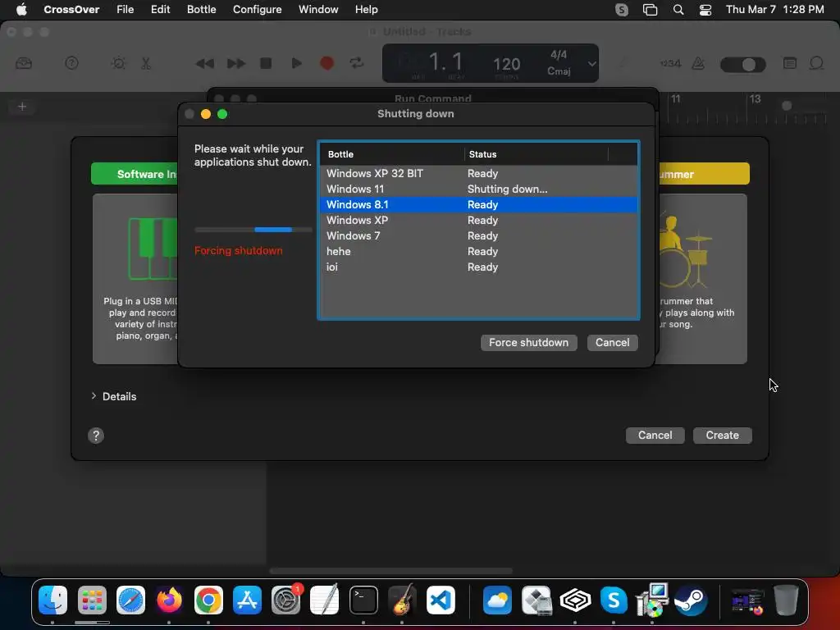
Task: Open App Store from the Dock
Action: 247,600
